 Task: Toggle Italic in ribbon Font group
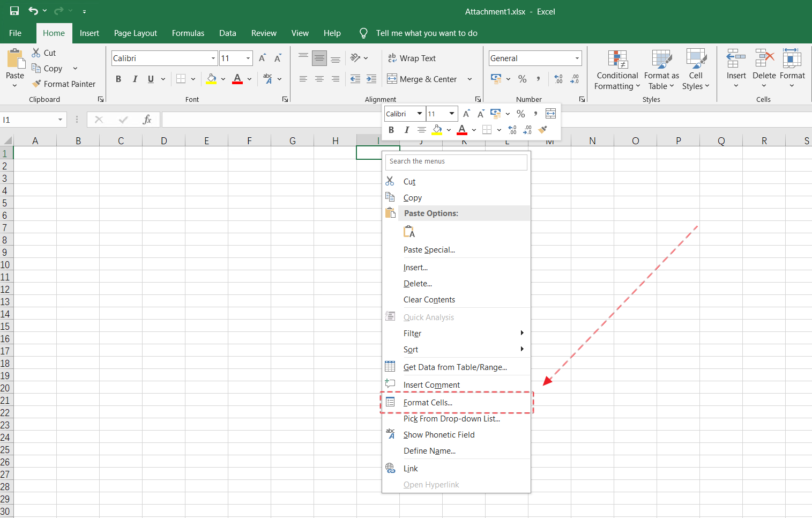click(135, 79)
